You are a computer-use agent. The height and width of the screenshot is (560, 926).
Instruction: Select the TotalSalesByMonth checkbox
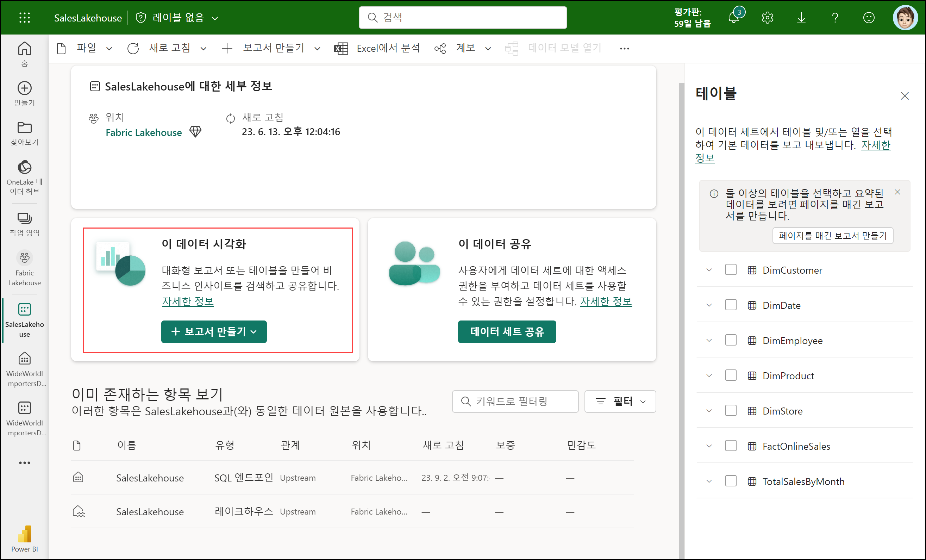pyautogui.click(x=731, y=481)
